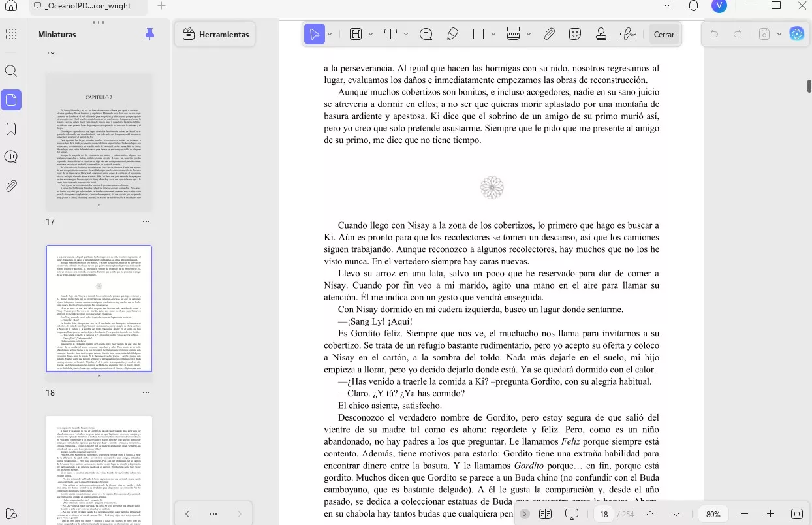Open the layers panel at sidebar bottom
This screenshot has height=525, width=812.
pyautogui.click(x=11, y=513)
